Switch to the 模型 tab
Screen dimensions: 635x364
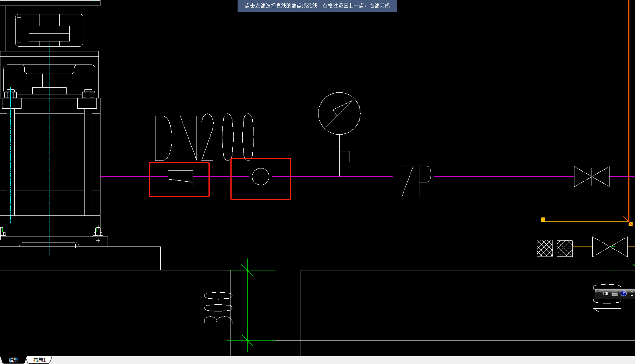[14, 360]
